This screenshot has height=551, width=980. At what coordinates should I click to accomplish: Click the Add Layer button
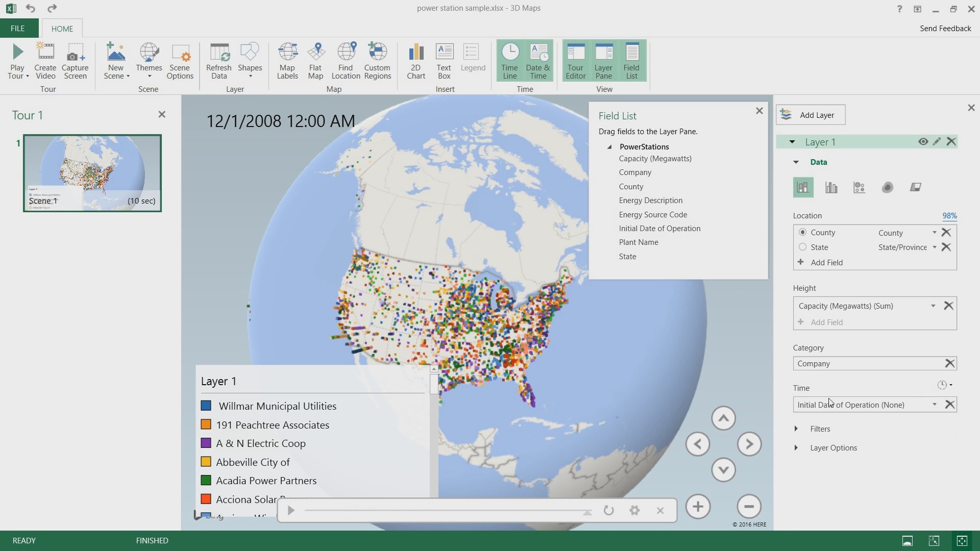pyautogui.click(x=811, y=115)
